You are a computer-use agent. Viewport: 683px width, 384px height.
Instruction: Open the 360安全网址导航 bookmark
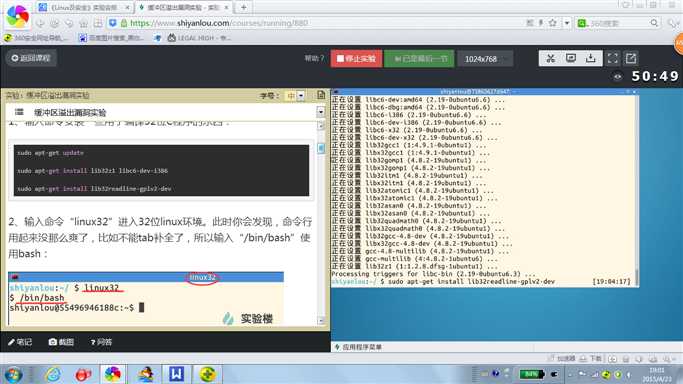(36, 38)
